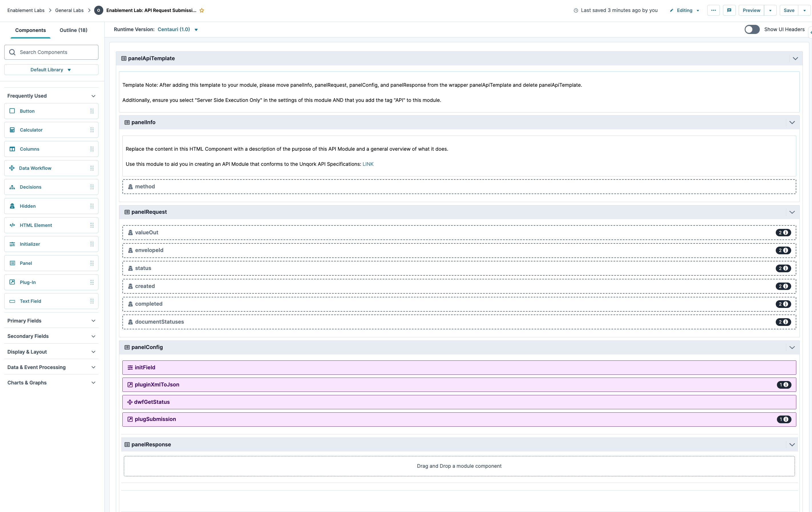
Task: Open the Default Library dropdown
Action: coord(51,69)
